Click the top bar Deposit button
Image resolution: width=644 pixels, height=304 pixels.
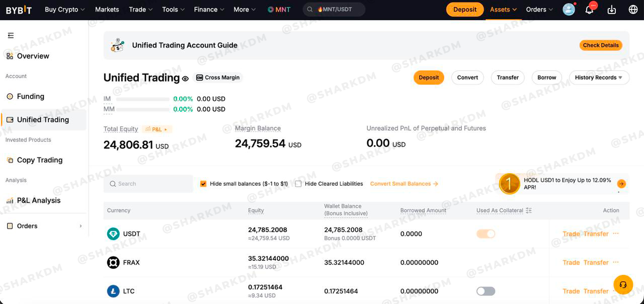[x=465, y=10]
